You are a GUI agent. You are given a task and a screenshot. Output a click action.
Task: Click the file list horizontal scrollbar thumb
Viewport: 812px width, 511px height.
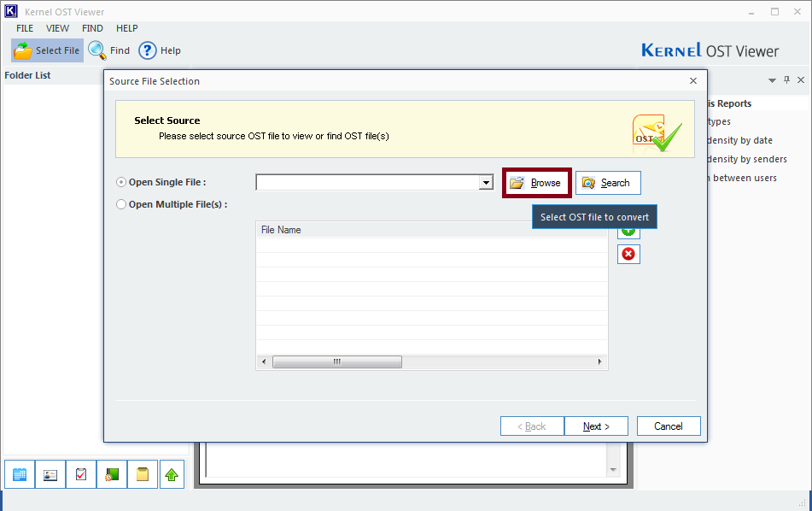[337, 361]
